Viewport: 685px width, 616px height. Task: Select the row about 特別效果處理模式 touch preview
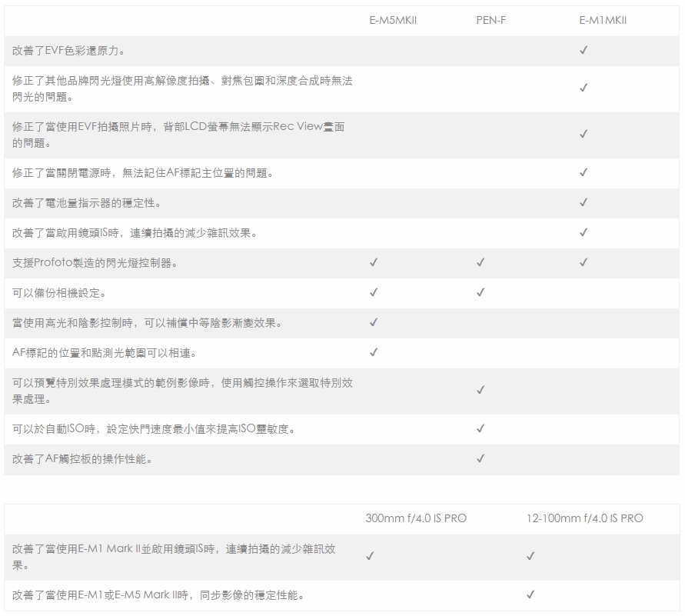[x=182, y=391]
